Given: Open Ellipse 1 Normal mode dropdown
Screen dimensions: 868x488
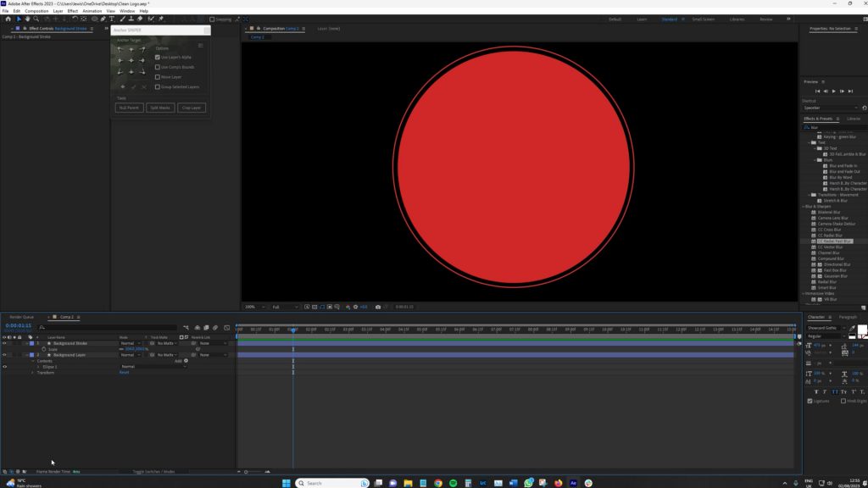Looking at the screenshot, I should tap(153, 366).
